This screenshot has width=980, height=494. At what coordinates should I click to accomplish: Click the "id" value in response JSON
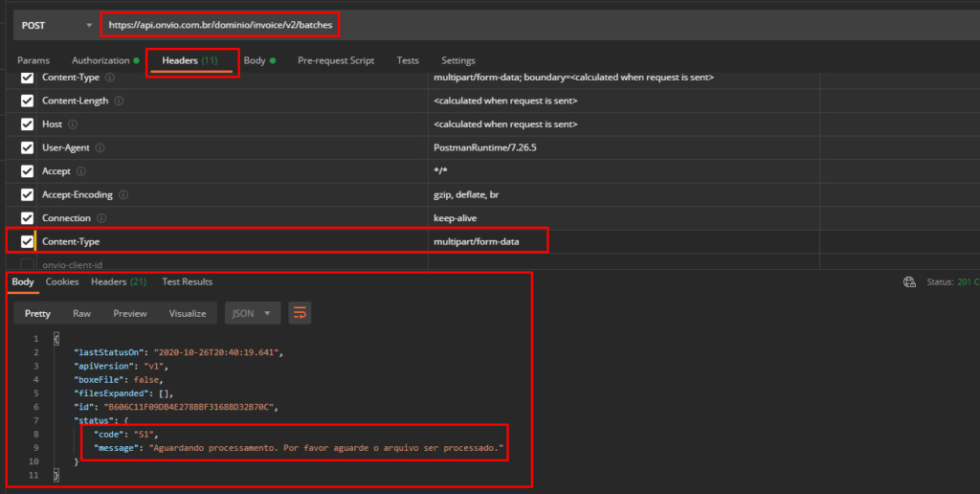189,407
